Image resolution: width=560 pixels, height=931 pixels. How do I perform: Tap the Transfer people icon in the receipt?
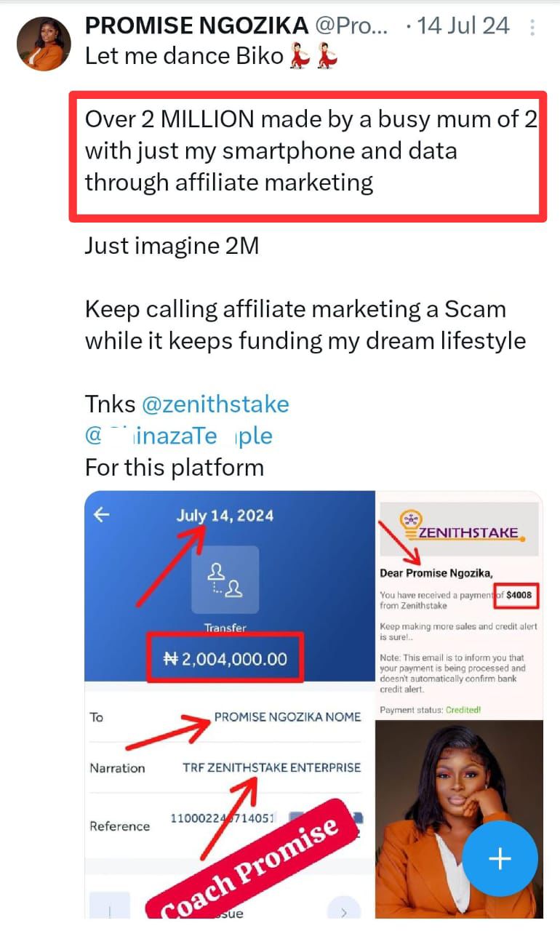pos(225,580)
